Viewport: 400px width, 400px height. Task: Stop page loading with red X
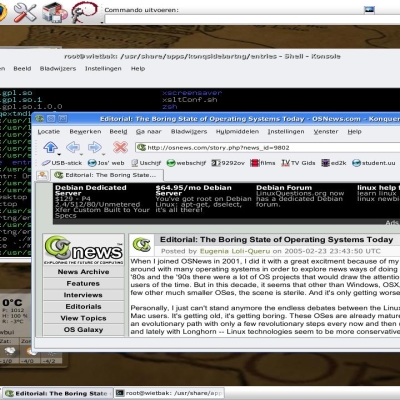(120, 147)
